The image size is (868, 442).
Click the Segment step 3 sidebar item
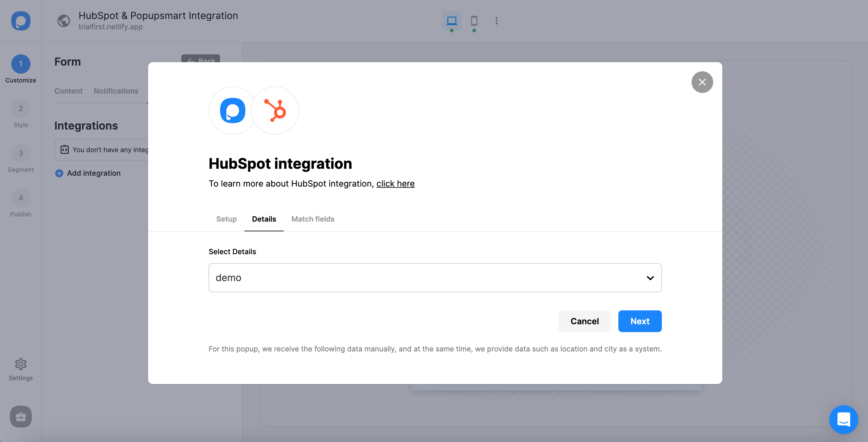(x=20, y=160)
